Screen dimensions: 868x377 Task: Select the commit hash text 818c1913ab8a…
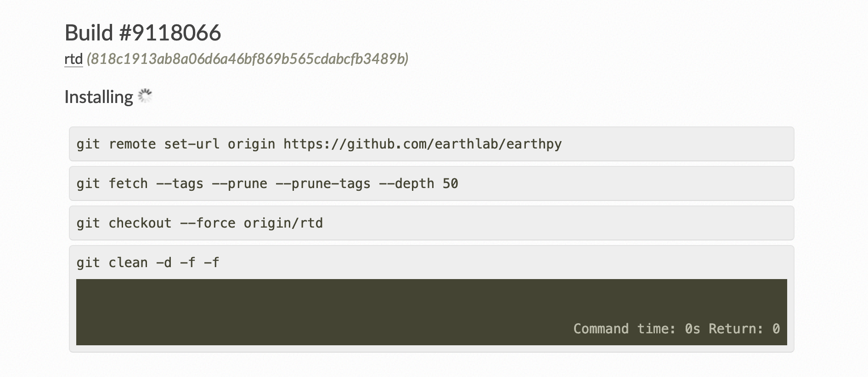pyautogui.click(x=248, y=59)
